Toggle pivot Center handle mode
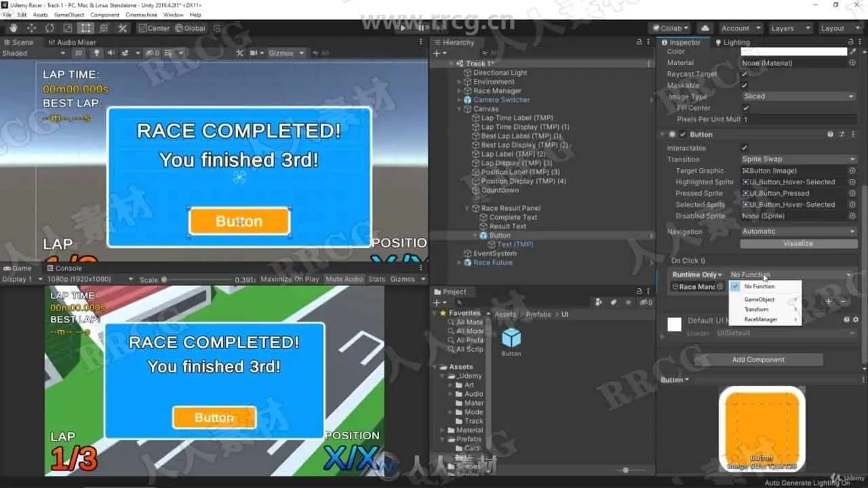868x488 pixels. (153, 28)
